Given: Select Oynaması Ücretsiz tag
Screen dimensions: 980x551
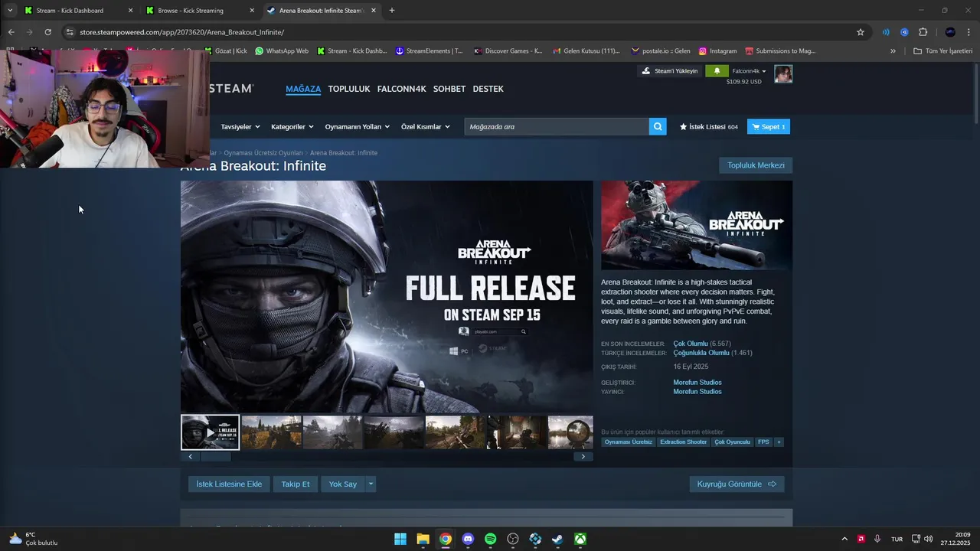Looking at the screenshot, I should point(628,442).
